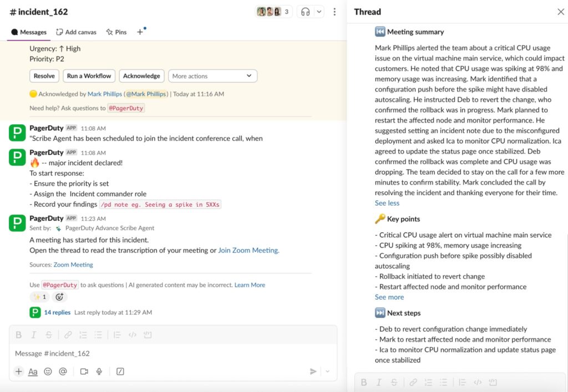Viewport: 568px width, 392px height.
Task: Switch to the Pins tab
Action: [x=116, y=32]
